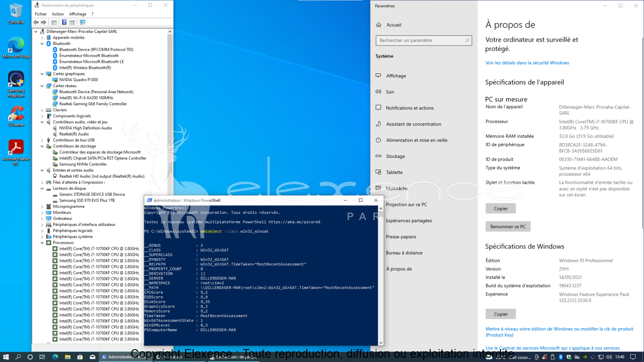Image resolution: width=644 pixels, height=362 pixels.
Task: Click the taskbar search magnifier icon
Action: 18,357
